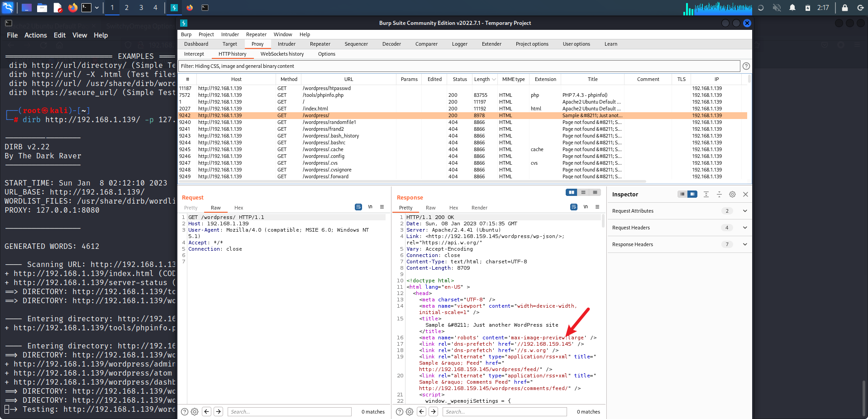The height and width of the screenshot is (419, 868).
Task: Toggle word wrap in Response pane
Action: (x=574, y=207)
